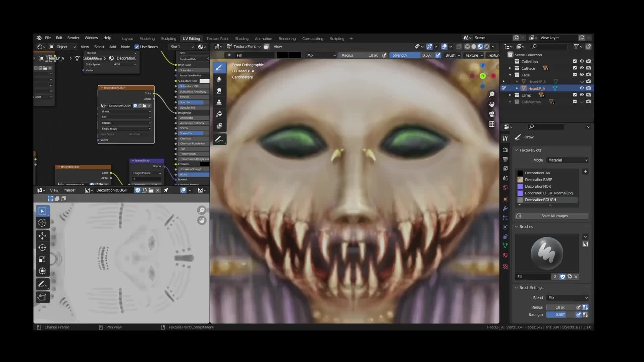The image size is (644, 362).
Task: Open the Material Properties tab
Action: 505,255
